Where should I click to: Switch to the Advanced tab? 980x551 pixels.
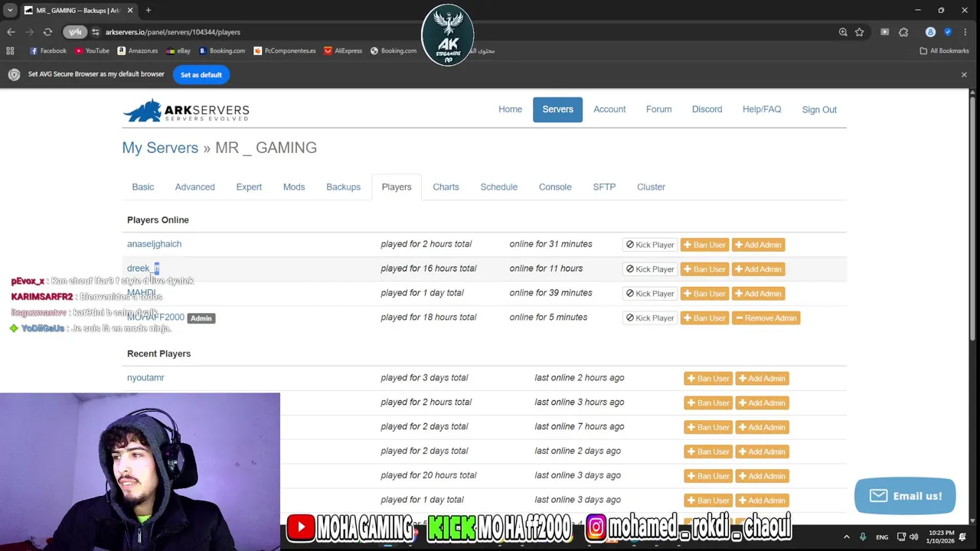(194, 187)
